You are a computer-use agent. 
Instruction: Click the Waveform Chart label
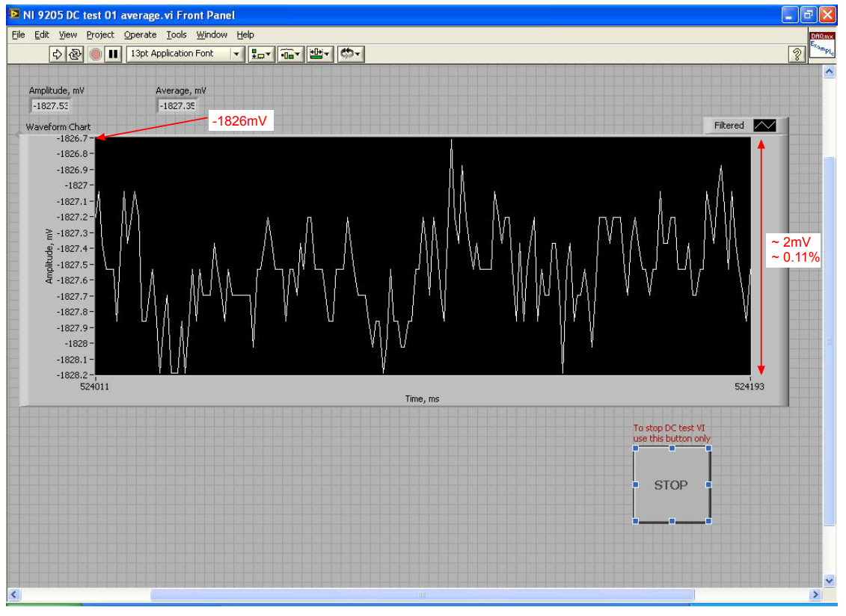click(58, 126)
